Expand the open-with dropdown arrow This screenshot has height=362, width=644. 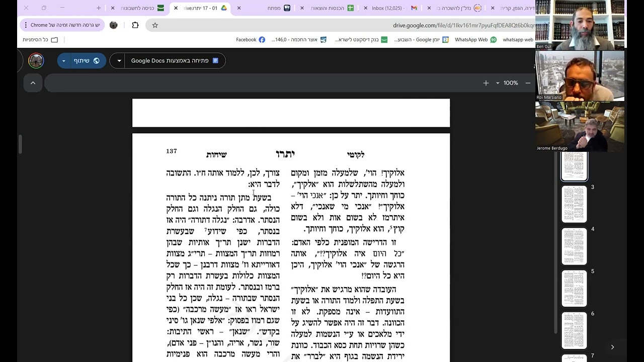pyautogui.click(x=119, y=61)
